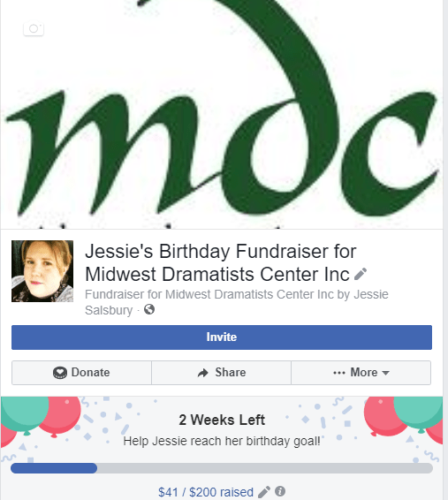This screenshot has width=448, height=500.
Task: Click the fundraiser progress bar
Action: point(222,468)
